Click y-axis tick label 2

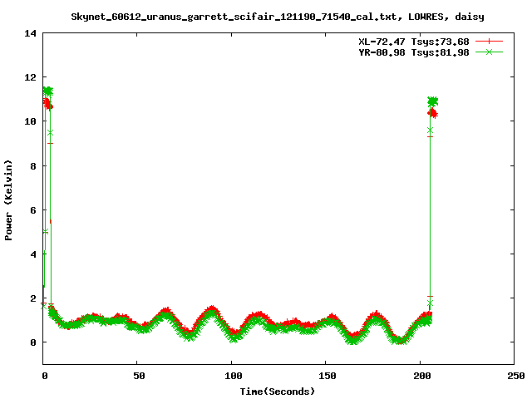[33, 298]
